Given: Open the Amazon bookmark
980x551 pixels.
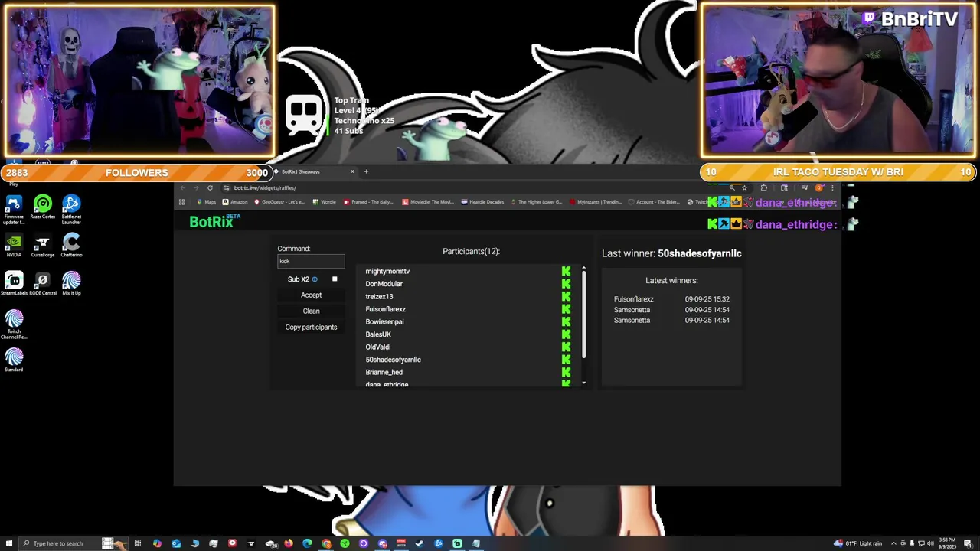Looking at the screenshot, I should [235, 202].
